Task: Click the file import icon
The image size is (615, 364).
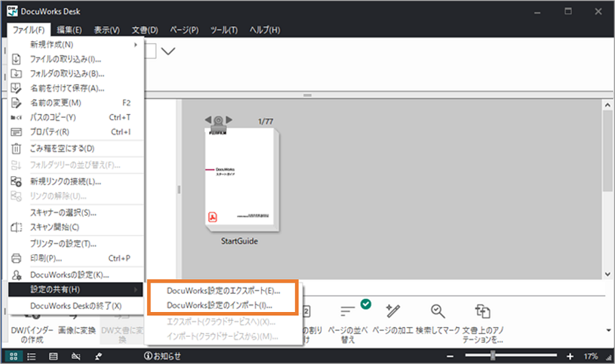Action: [16, 59]
